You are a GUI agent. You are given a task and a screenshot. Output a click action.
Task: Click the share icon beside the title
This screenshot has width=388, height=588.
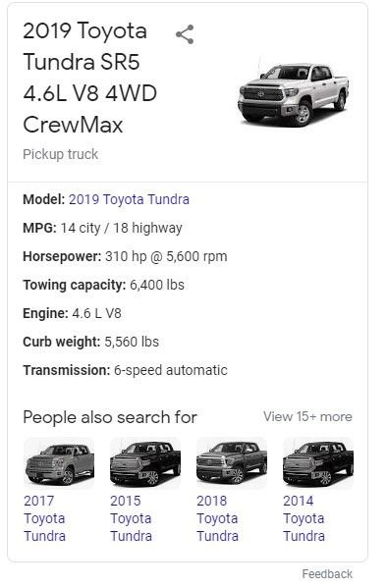pyautogui.click(x=185, y=34)
